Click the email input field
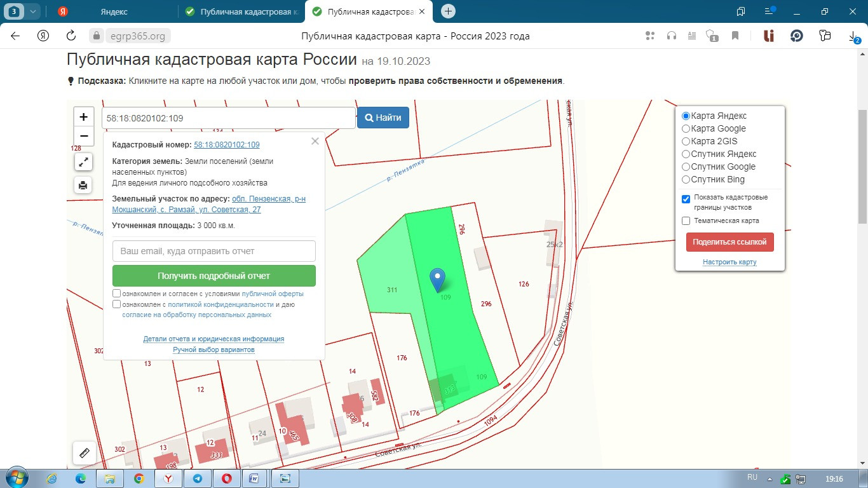 point(214,251)
